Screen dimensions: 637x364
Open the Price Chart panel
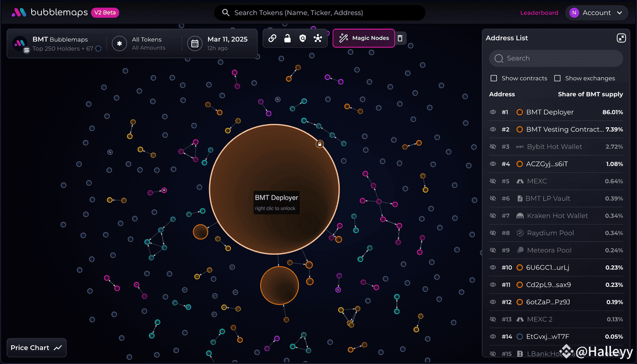[37, 348]
